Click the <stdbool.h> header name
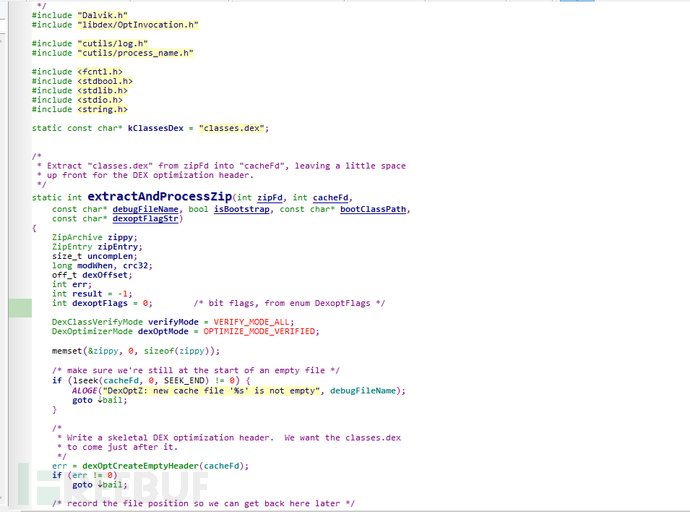The image size is (690, 512). click(105, 81)
